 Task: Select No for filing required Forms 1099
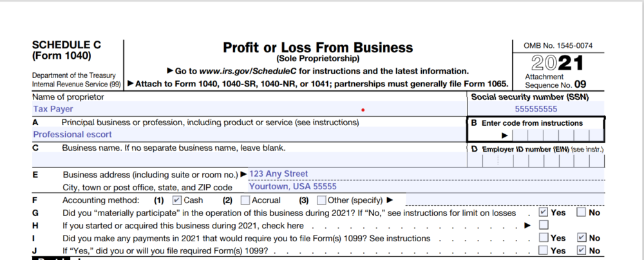pos(582,250)
